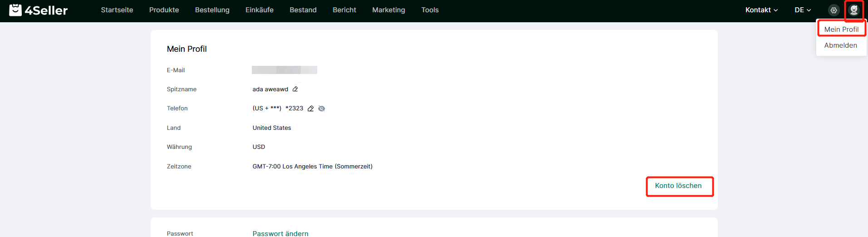Click Passwort ändern link

click(280, 233)
